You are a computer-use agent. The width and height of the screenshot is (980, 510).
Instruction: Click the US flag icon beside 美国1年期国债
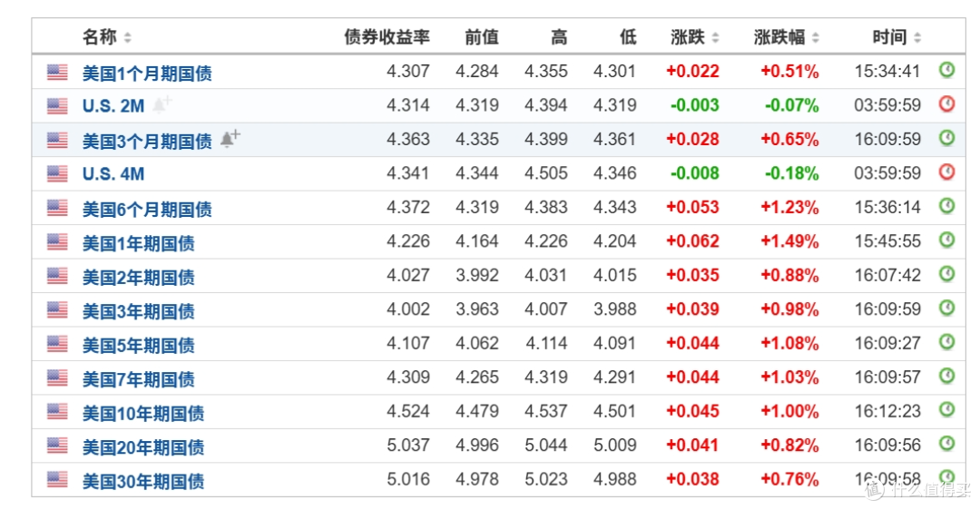click(57, 241)
